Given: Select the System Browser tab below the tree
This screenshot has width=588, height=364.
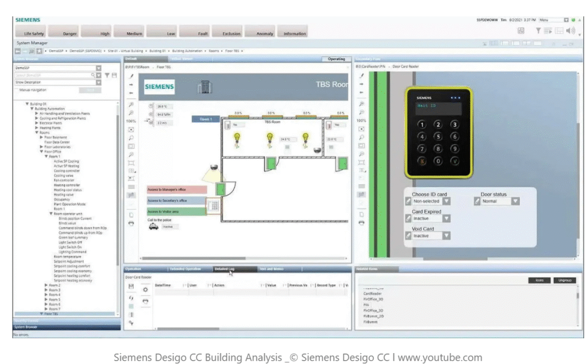Looking at the screenshot, I should [67, 327].
